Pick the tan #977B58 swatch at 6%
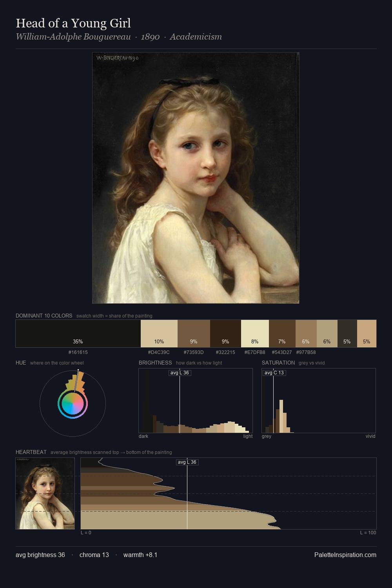This screenshot has width=392, height=588. click(306, 334)
